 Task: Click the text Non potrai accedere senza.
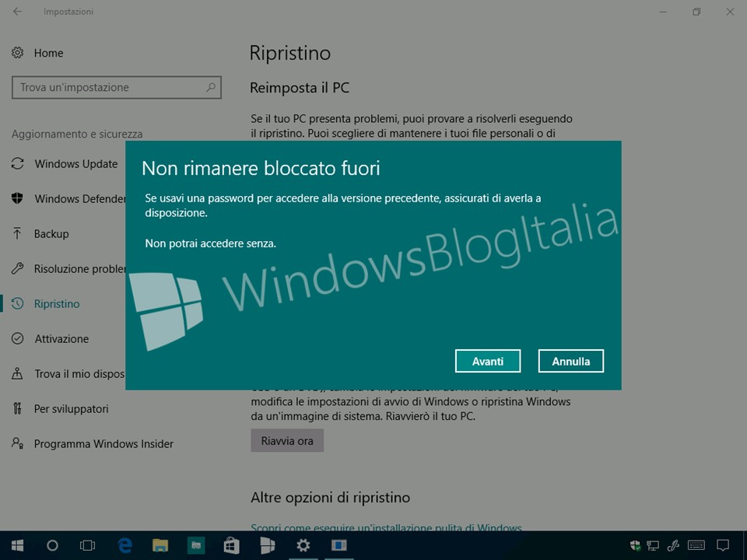tap(211, 243)
